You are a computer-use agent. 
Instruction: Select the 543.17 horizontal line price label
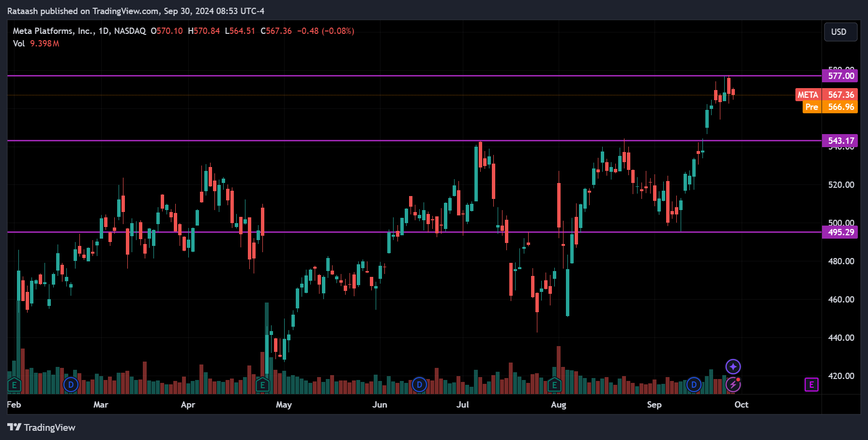coord(840,141)
